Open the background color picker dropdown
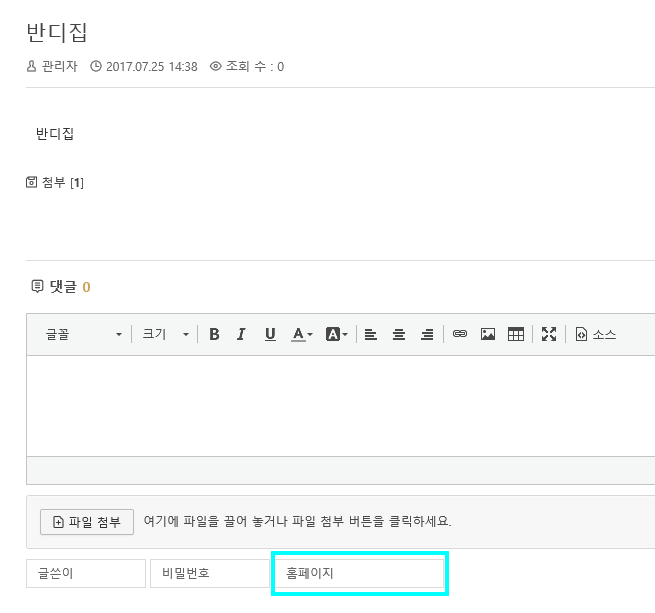This screenshot has height=613, width=655. click(337, 335)
